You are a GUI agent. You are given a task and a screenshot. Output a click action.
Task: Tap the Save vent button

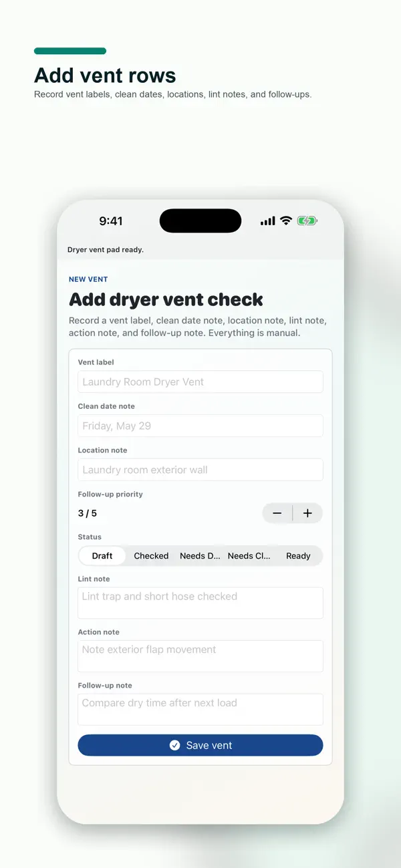tap(200, 745)
